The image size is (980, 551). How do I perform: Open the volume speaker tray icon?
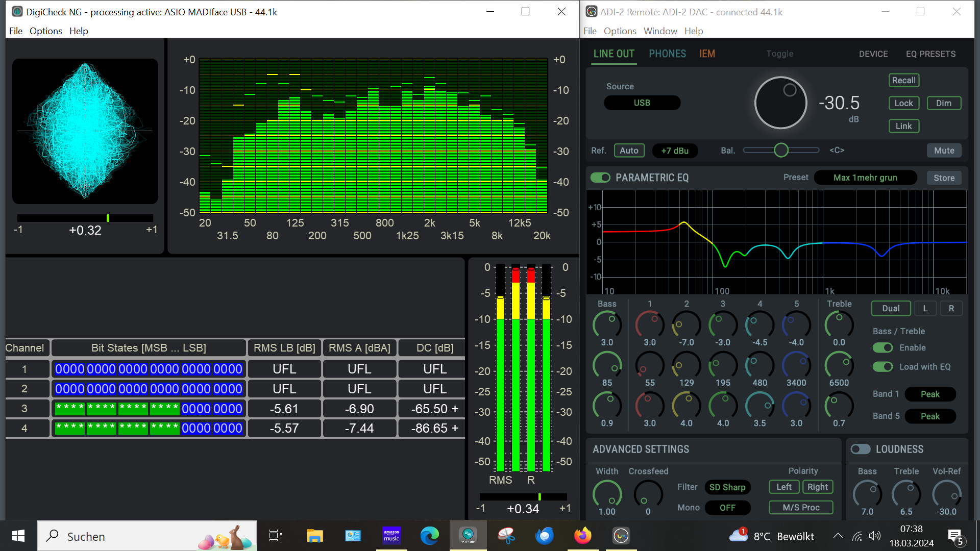tap(875, 536)
